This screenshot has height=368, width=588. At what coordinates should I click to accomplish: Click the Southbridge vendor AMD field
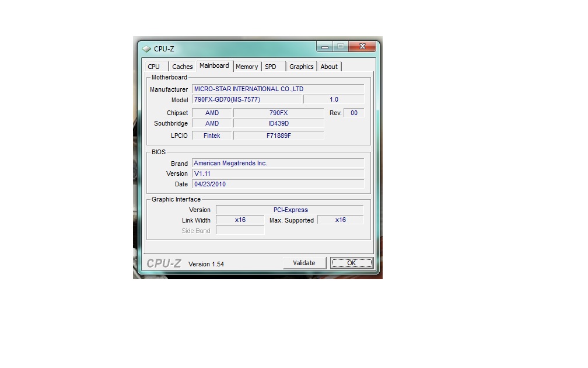212,123
